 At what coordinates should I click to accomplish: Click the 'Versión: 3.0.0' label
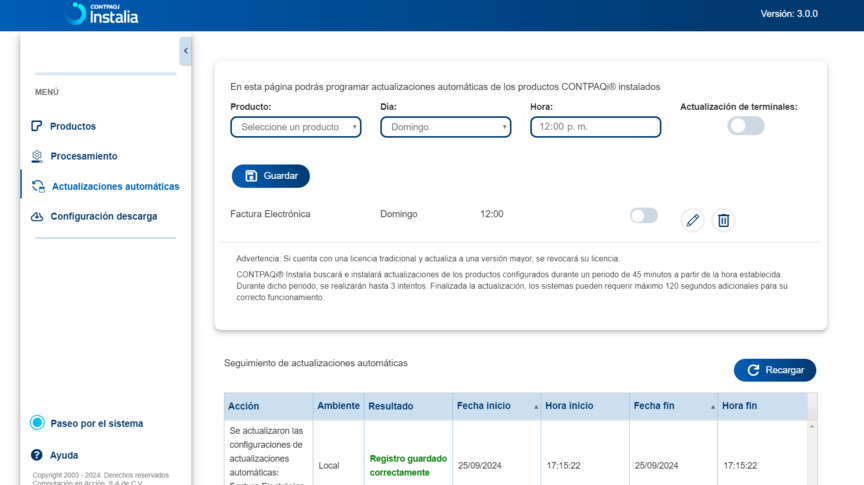[789, 14]
